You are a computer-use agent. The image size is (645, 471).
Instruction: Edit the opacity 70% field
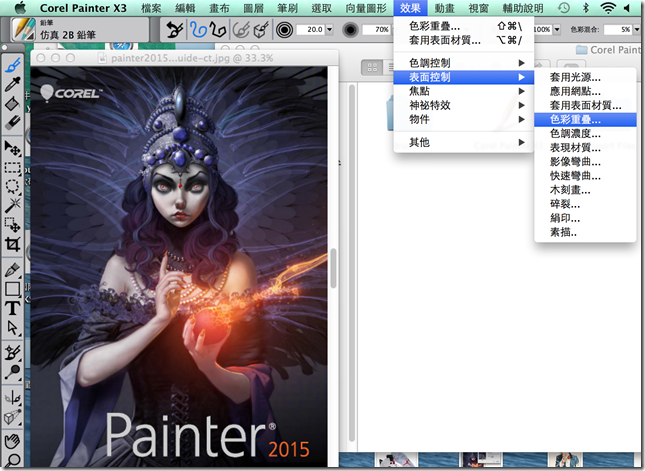click(377, 30)
